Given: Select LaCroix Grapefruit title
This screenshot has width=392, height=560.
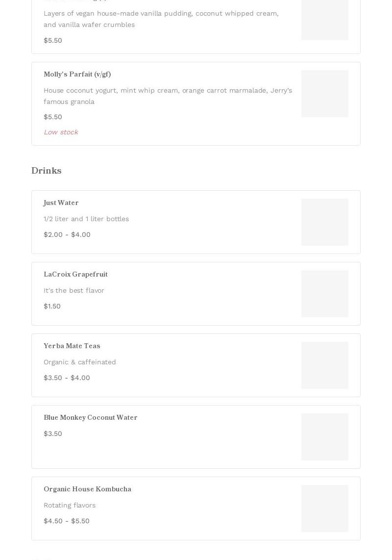Looking at the screenshot, I should 75,274.
